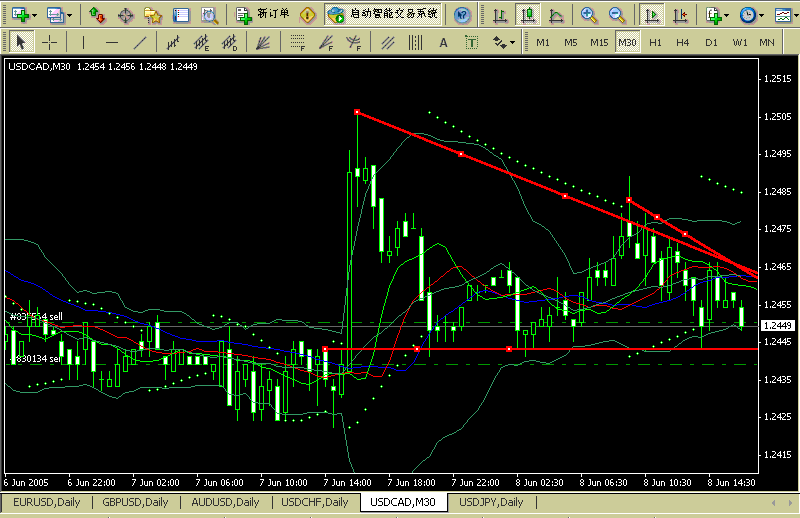The height and width of the screenshot is (518, 800).
Task: Click the 新订单 new order button
Action: [263, 14]
